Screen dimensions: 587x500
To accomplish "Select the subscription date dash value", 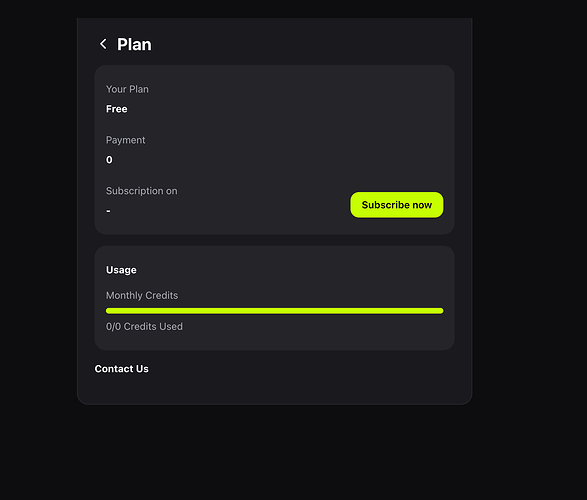I will (108, 211).
